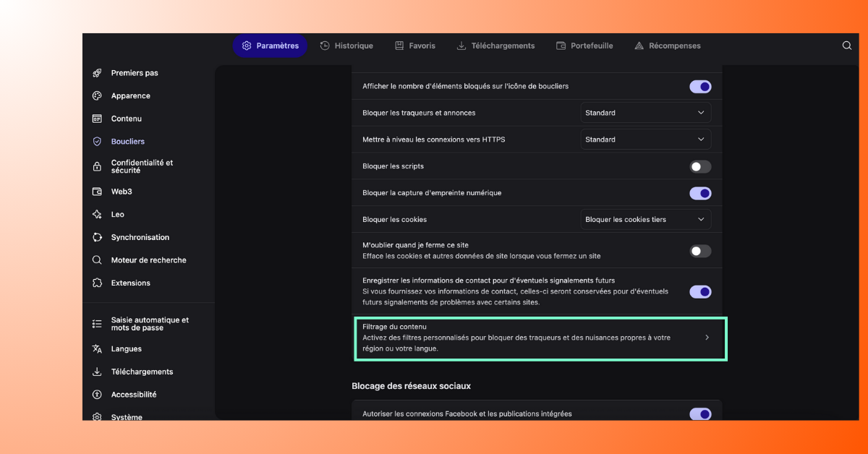Viewport: 868px width, 454px height.
Task: Disable Bloquer la capture d'empreinte numérique toggle
Action: click(699, 194)
